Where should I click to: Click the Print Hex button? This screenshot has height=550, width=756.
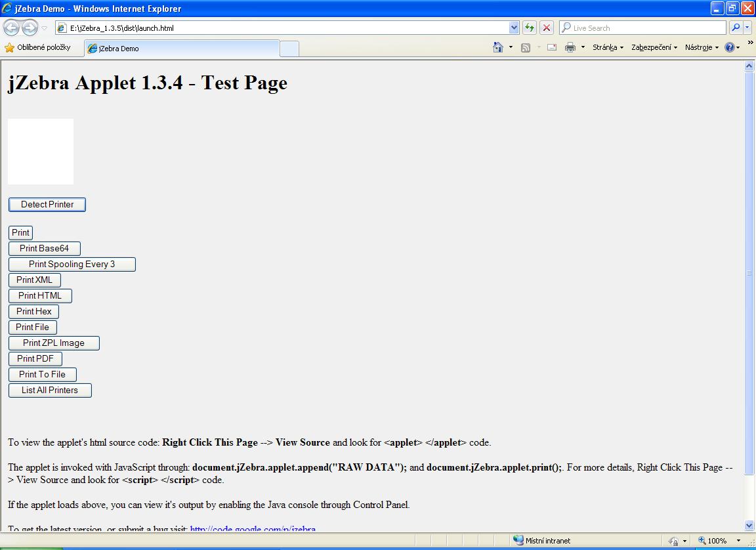pyautogui.click(x=33, y=311)
